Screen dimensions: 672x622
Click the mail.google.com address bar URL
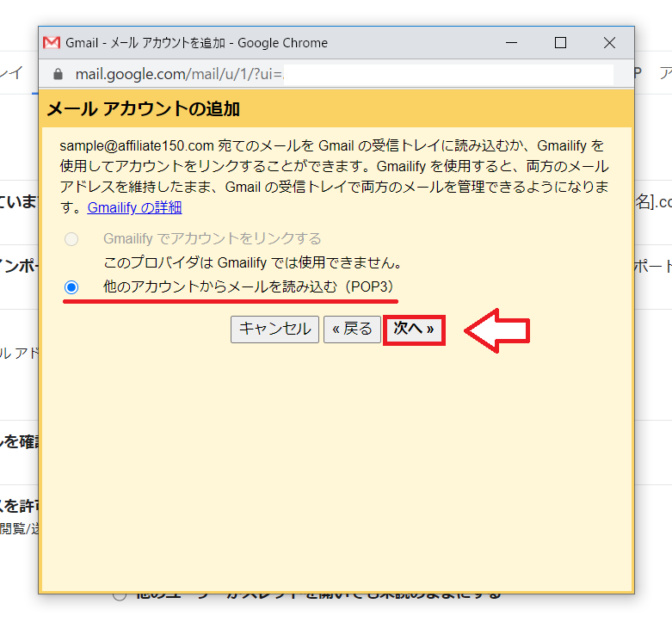[x=179, y=75]
